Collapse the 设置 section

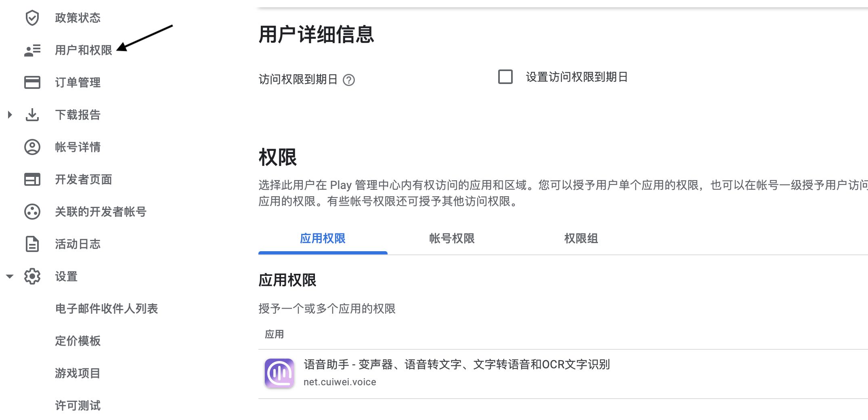pyautogui.click(x=9, y=277)
